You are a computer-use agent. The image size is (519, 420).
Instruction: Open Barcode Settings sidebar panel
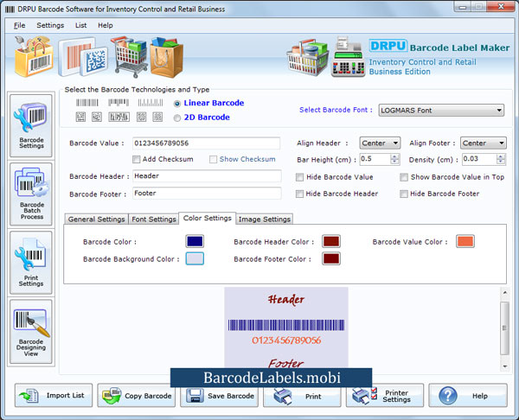click(x=31, y=125)
